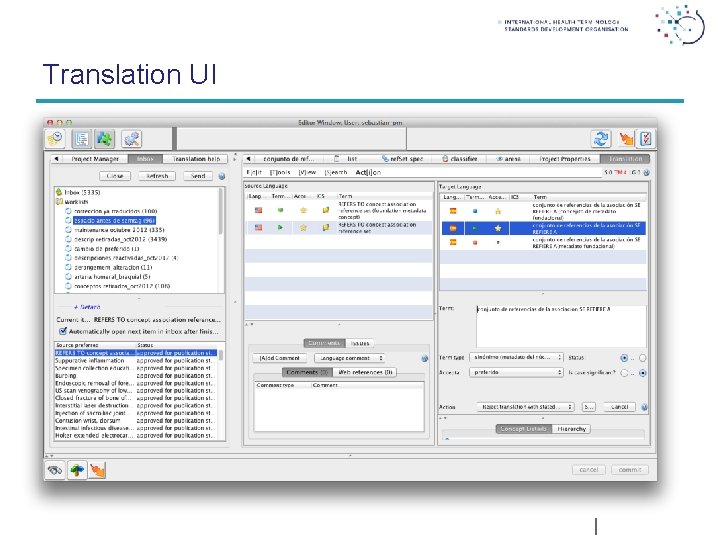This screenshot has height=540, width=720.
Task: Click the help icon next to the Action Cancel button
Action: [644, 407]
